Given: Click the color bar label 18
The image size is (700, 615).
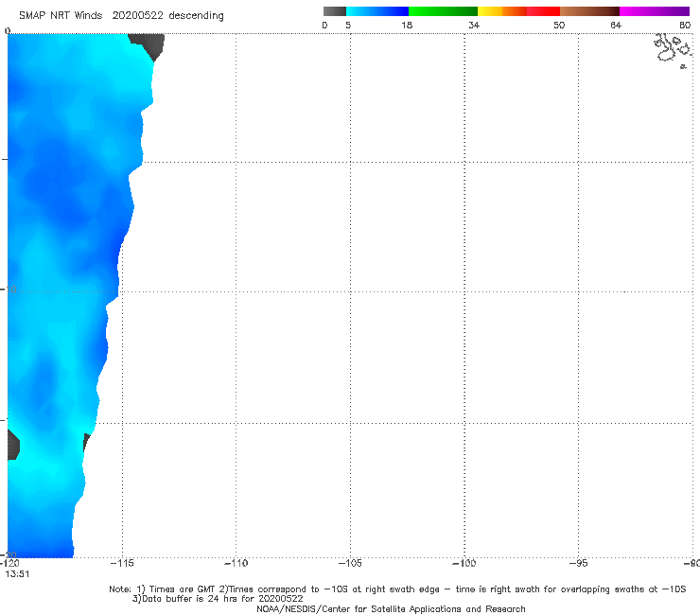Looking at the screenshot, I should click(x=407, y=26).
